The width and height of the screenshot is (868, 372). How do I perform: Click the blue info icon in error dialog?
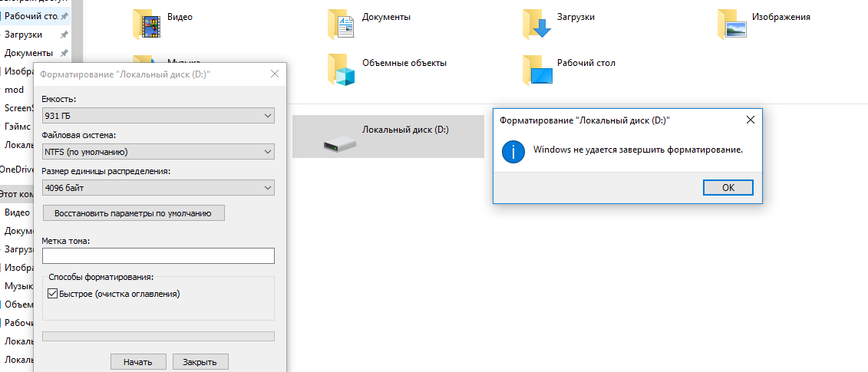click(513, 151)
